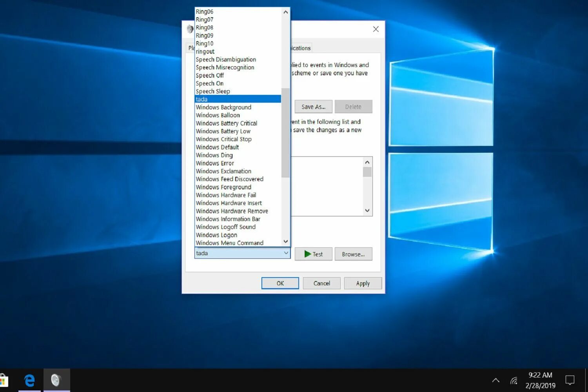Screen dimensions: 588x392
Task: Select Ring07 in the sound list
Action: pos(238,20)
